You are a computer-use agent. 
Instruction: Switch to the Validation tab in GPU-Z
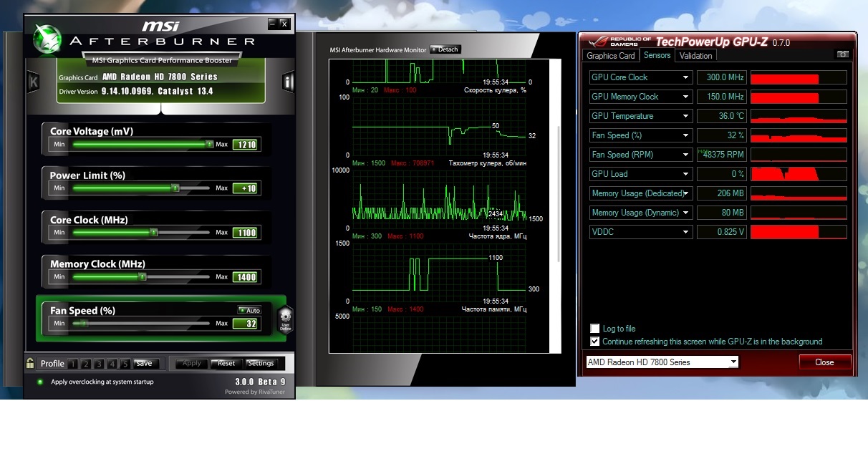pos(695,56)
